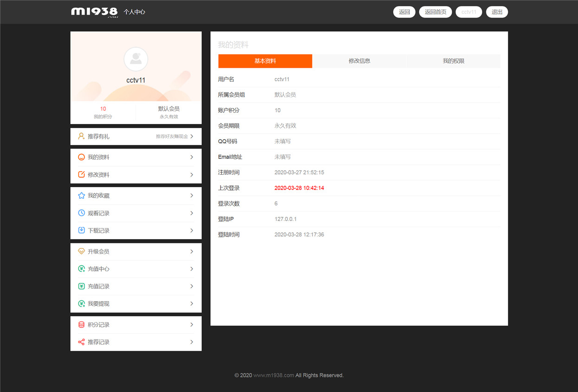The height and width of the screenshot is (392, 578).
Task: Switch to the 修改信息 tab
Action: pos(359,61)
